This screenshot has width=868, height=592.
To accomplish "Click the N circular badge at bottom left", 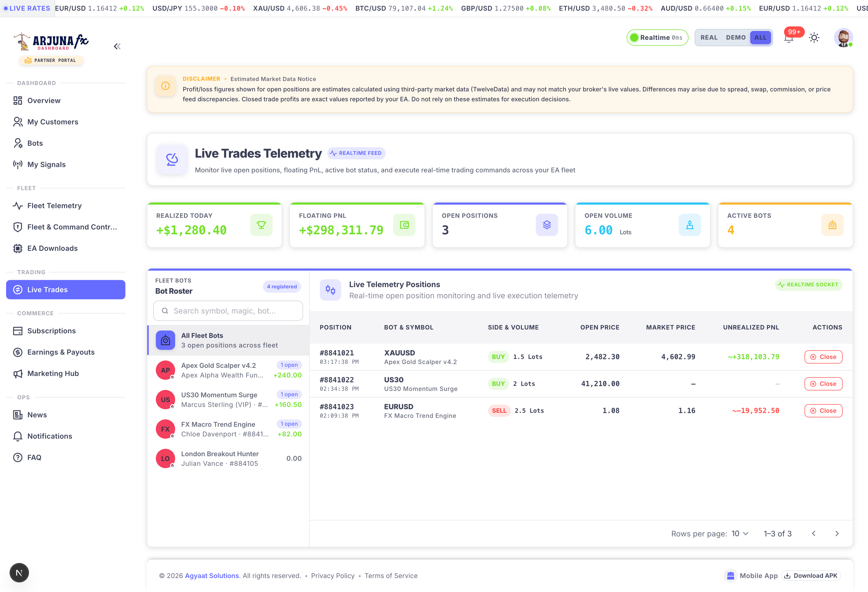I will point(19,572).
